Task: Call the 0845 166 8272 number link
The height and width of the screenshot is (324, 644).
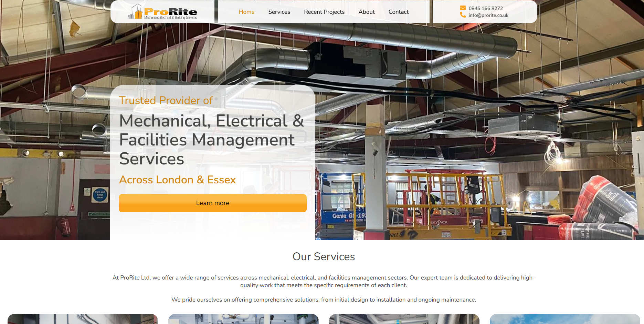Action: pyautogui.click(x=486, y=8)
